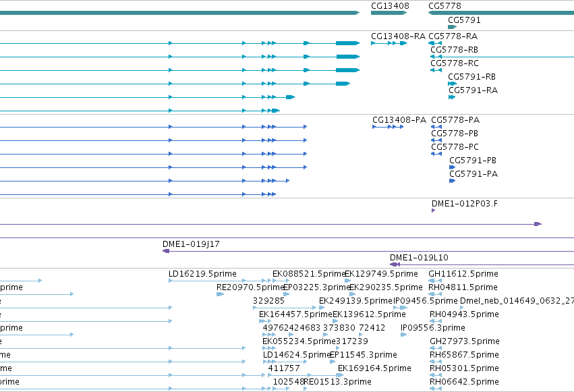Click protein label CG5778-PB

click(455, 134)
